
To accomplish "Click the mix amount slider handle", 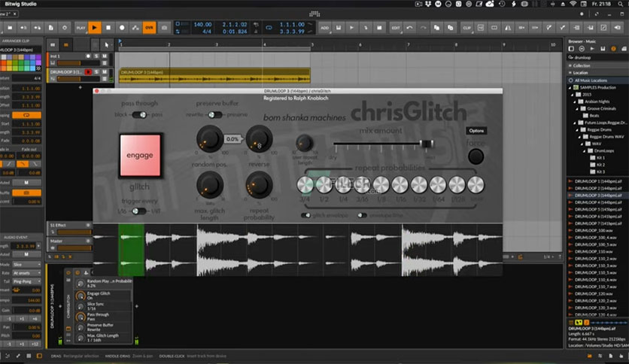I will pos(427,143).
